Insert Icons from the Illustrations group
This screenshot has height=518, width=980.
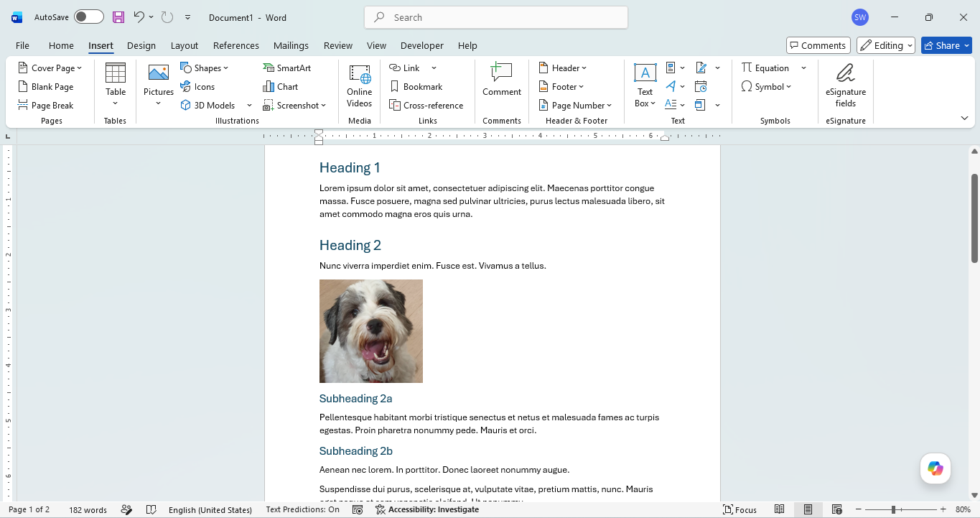tap(197, 87)
